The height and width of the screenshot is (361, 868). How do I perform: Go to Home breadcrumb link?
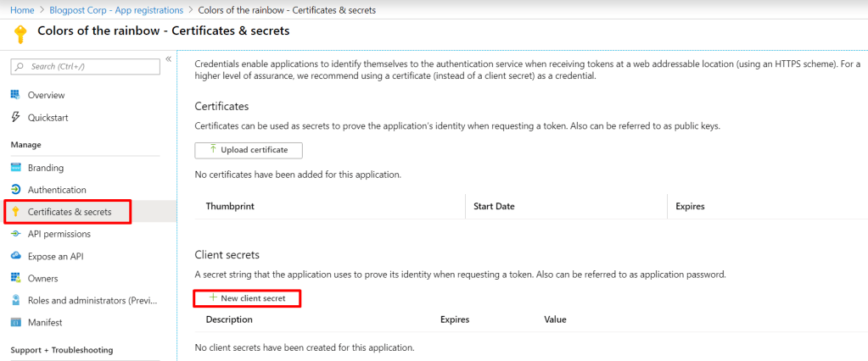click(x=22, y=10)
